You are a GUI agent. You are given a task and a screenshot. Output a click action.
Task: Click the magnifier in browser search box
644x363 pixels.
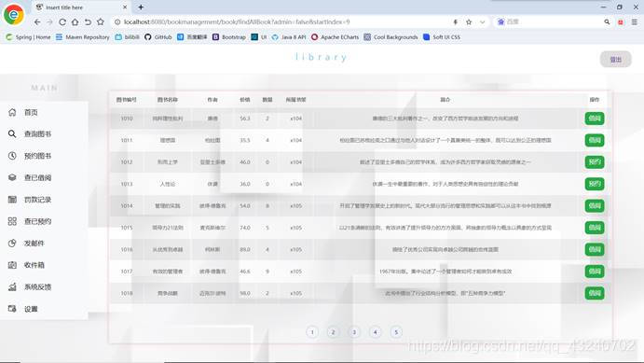pos(607,21)
